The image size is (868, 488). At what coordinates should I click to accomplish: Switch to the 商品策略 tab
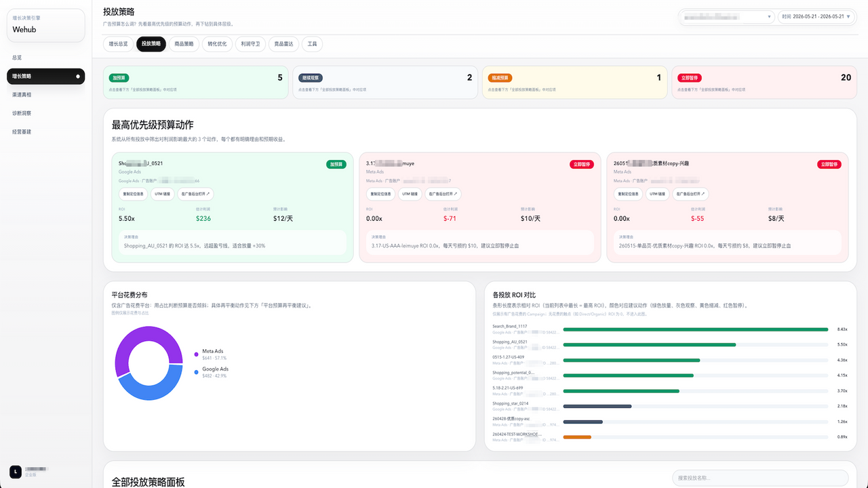tap(184, 44)
